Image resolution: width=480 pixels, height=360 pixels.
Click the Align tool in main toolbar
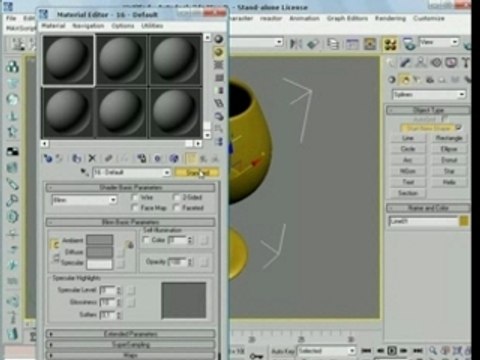[x=313, y=44]
